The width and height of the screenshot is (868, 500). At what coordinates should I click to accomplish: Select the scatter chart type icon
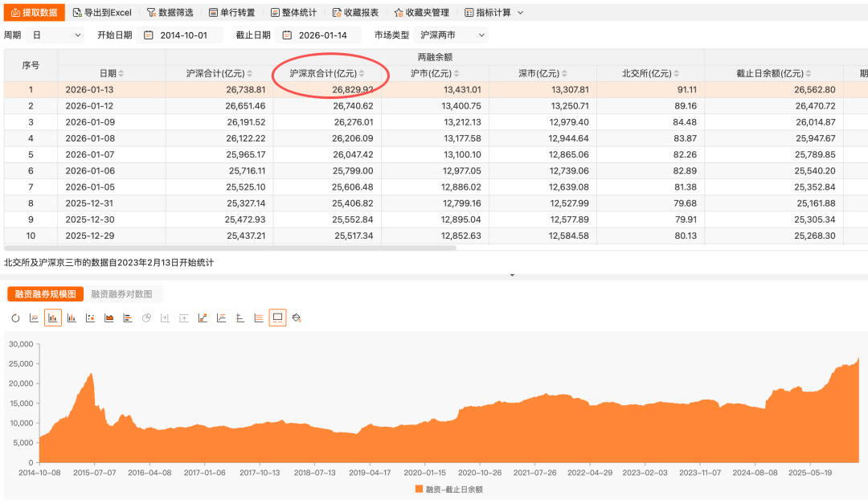(90, 318)
